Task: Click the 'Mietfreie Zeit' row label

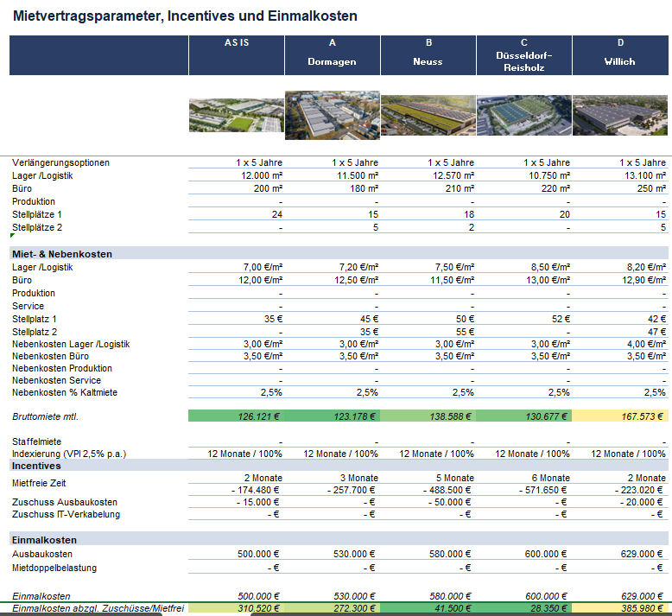Action: [40, 484]
